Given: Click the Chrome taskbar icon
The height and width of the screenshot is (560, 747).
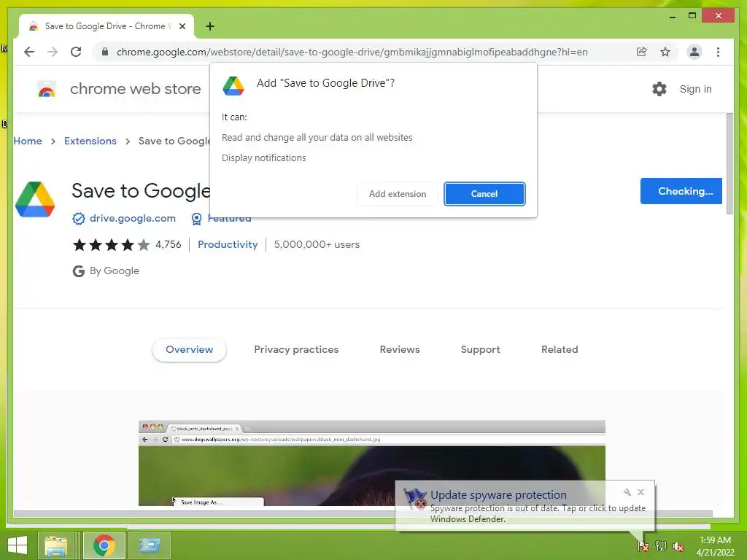Looking at the screenshot, I should coord(104,545).
